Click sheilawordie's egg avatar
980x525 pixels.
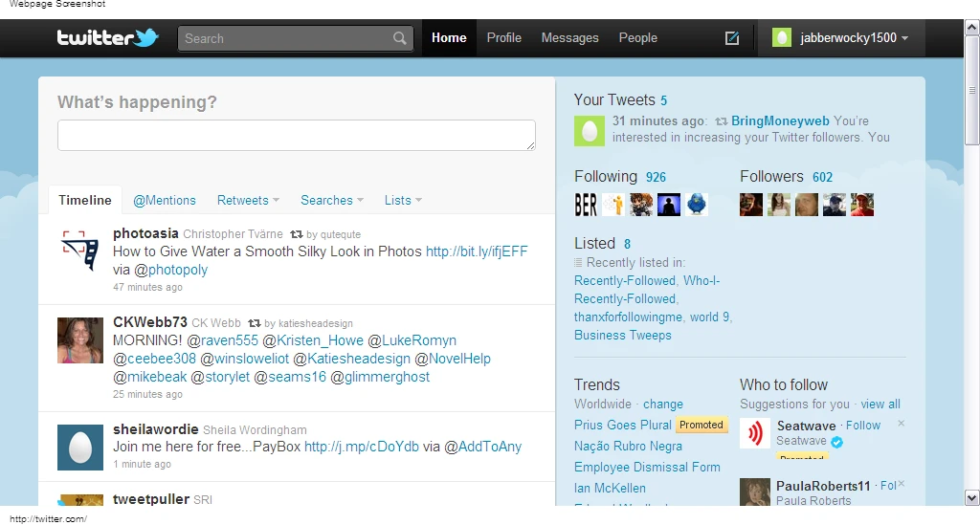click(x=80, y=447)
